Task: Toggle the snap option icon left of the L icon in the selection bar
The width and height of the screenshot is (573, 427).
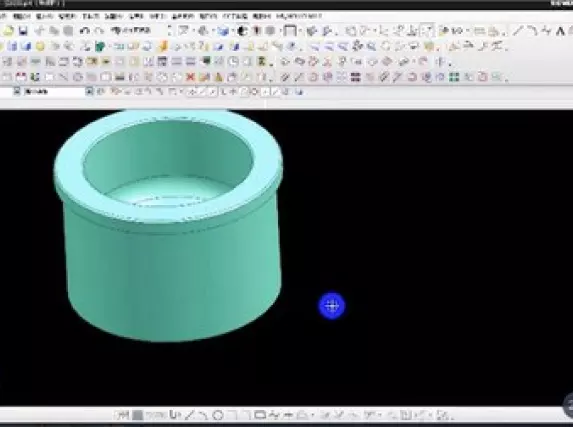Action: [x=212, y=92]
